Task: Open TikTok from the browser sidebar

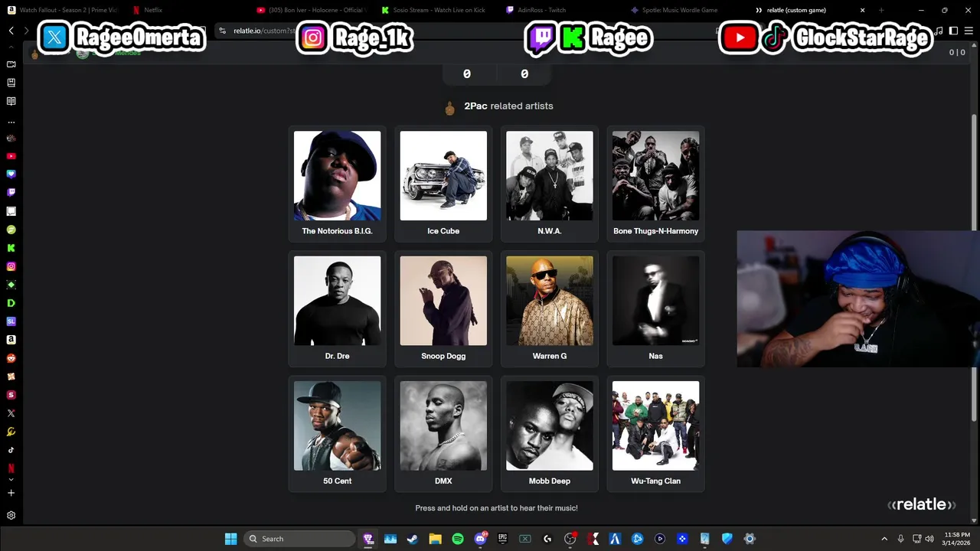Action: [x=11, y=450]
